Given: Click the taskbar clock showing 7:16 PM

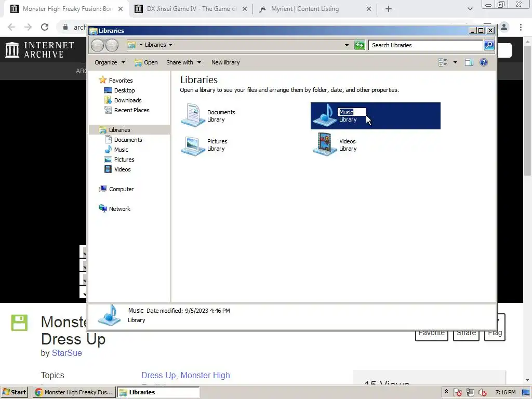Looking at the screenshot, I should pyautogui.click(x=505, y=392).
